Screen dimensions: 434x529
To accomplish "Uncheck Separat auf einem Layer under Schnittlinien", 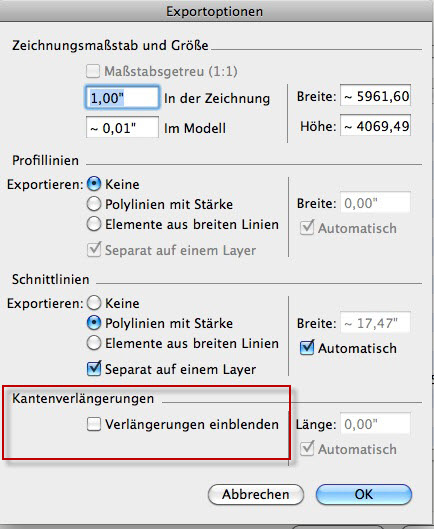I will pyautogui.click(x=94, y=369).
